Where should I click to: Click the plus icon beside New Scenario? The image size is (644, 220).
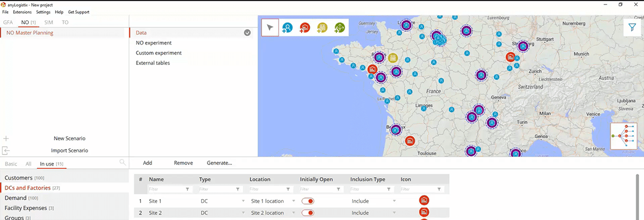(x=6, y=138)
